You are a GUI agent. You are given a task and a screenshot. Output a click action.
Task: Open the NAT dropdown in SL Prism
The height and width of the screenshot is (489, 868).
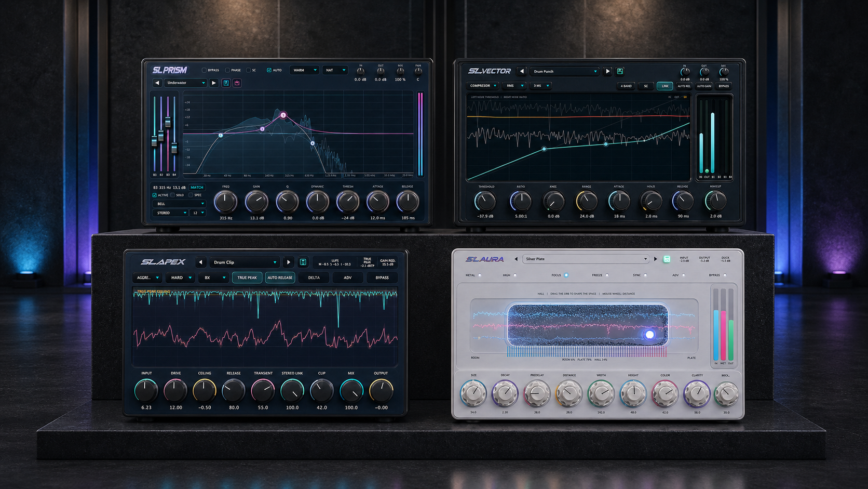[335, 70]
